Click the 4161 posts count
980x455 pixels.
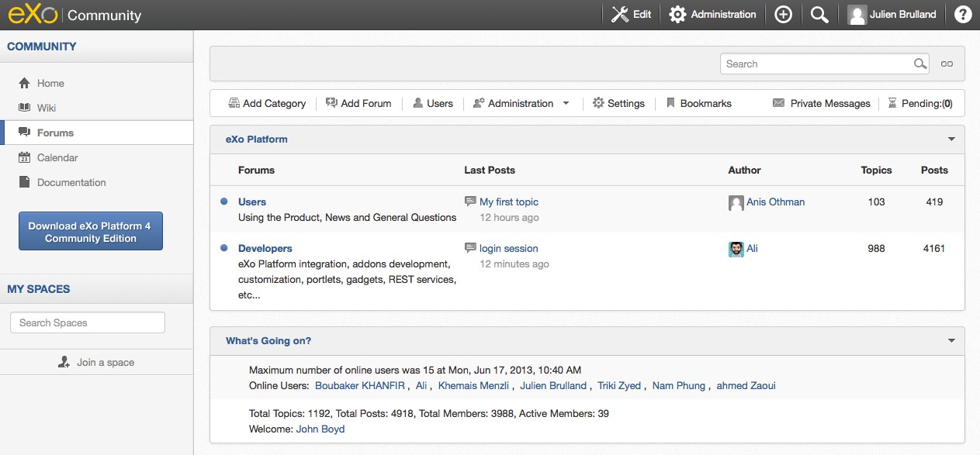pyautogui.click(x=934, y=248)
